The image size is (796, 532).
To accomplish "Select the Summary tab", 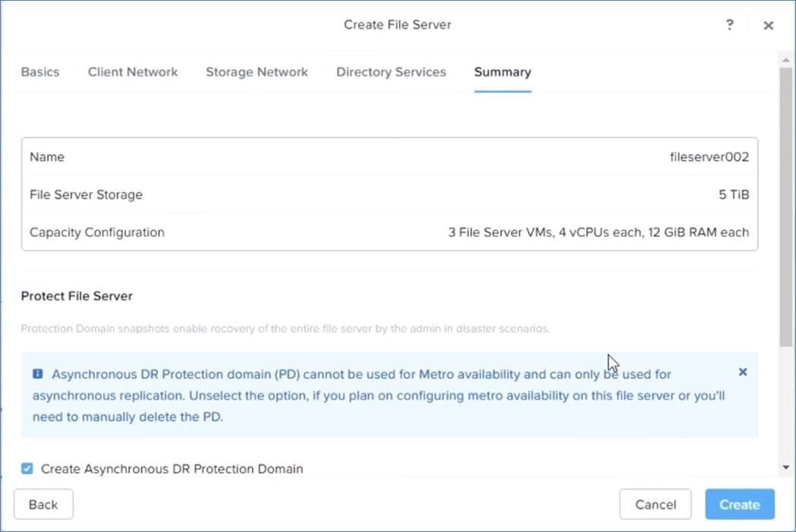I will click(502, 72).
